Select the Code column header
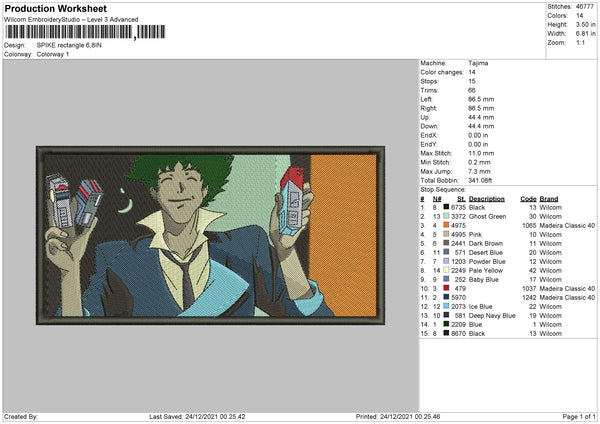Image resolution: width=600 pixels, height=424 pixels. (529, 197)
